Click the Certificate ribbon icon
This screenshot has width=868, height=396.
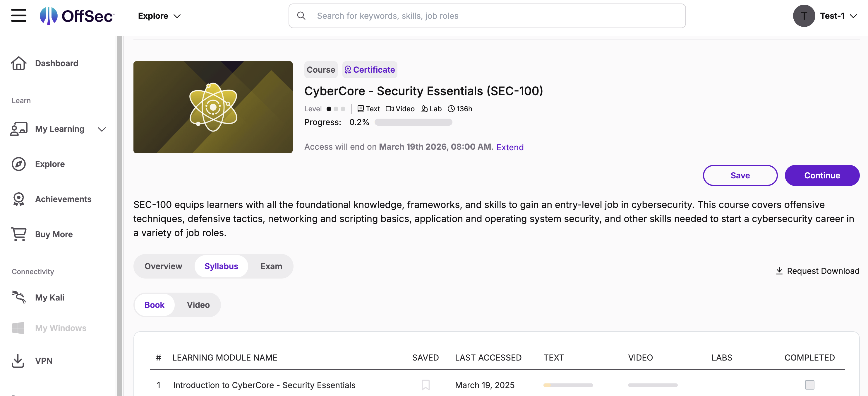348,69
